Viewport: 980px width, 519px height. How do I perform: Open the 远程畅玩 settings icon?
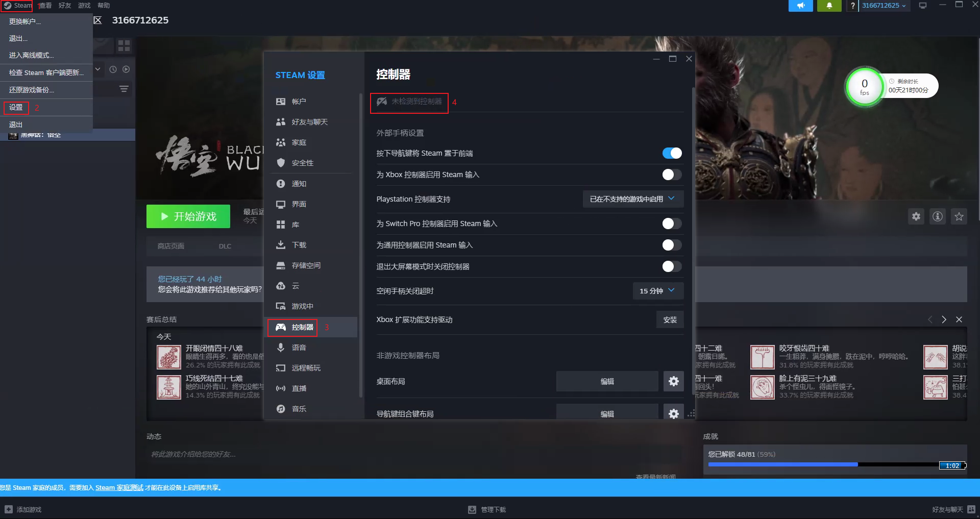tap(281, 368)
